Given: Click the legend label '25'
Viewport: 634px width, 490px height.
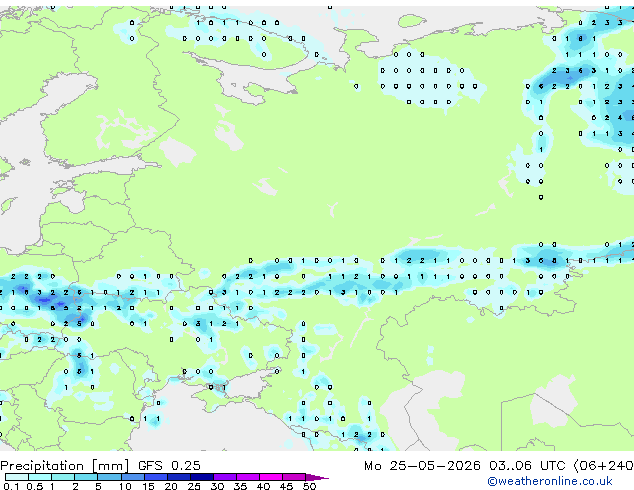Looking at the screenshot, I should pyautogui.click(x=194, y=486).
